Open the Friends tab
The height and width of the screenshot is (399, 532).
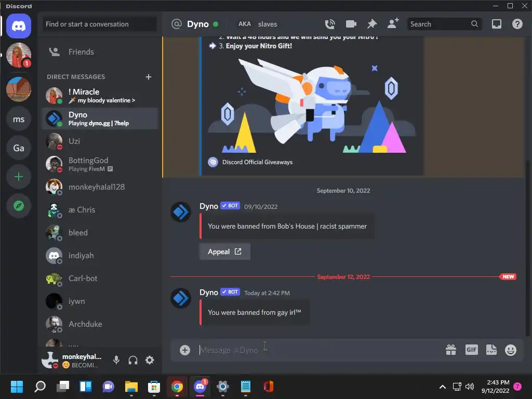[100, 52]
